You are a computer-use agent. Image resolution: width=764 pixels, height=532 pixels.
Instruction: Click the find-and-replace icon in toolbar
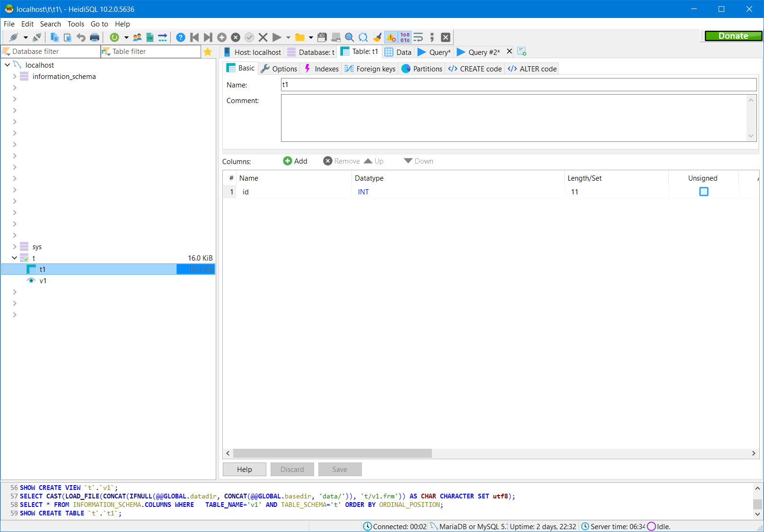point(363,37)
